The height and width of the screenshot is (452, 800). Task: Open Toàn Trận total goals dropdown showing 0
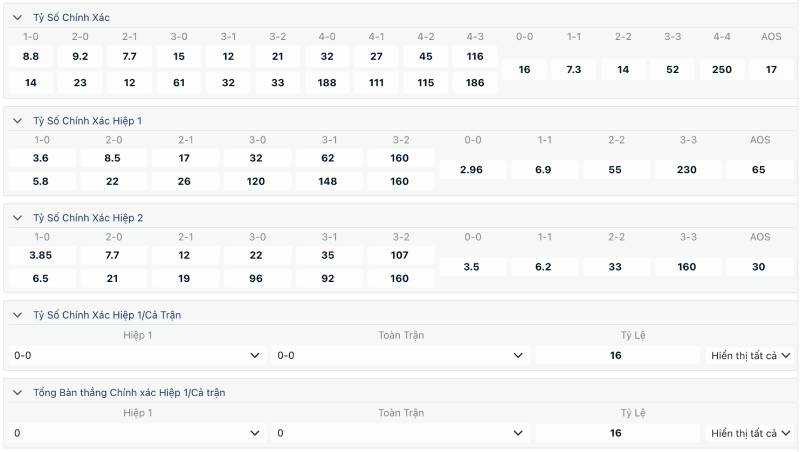click(400, 433)
